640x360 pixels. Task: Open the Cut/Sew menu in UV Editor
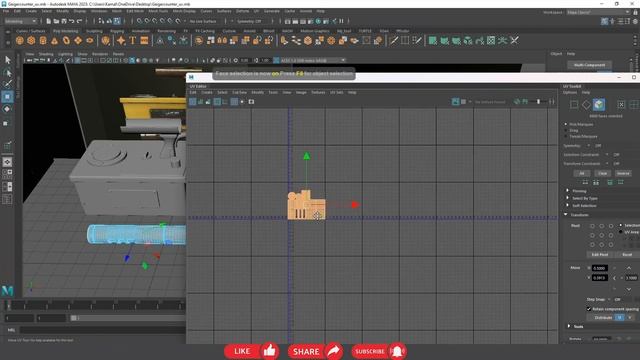[x=239, y=92]
